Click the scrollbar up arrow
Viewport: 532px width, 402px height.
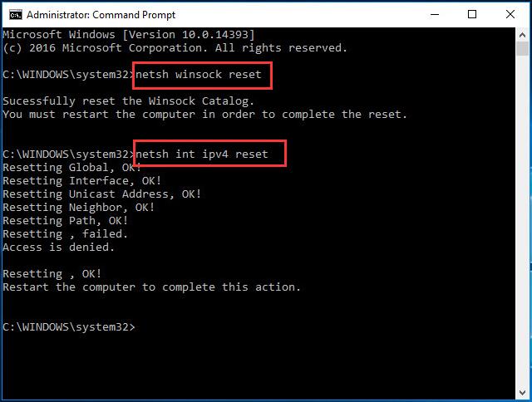click(524, 35)
